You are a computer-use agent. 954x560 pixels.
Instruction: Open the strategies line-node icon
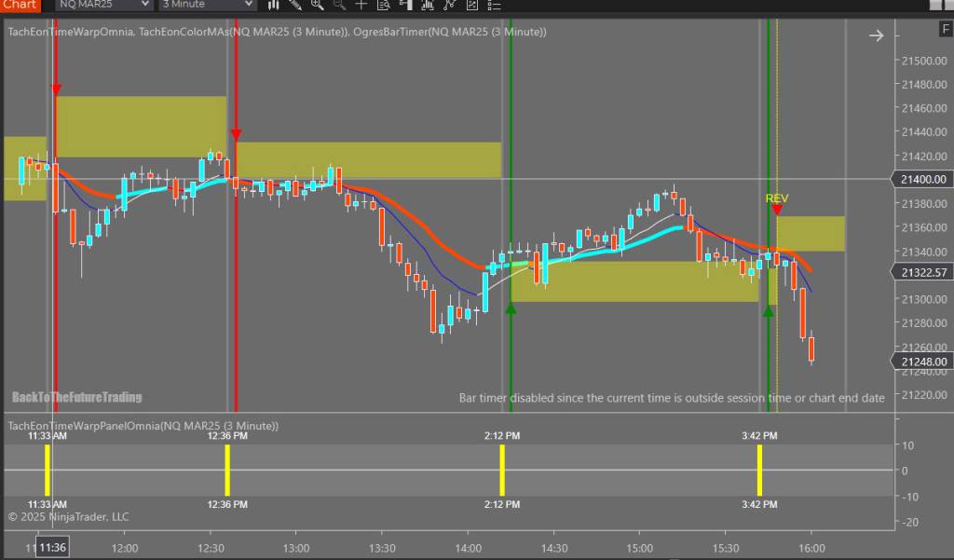tap(449, 5)
